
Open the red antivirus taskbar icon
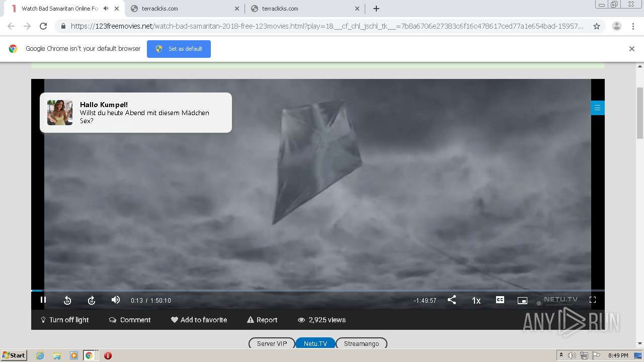108,355
